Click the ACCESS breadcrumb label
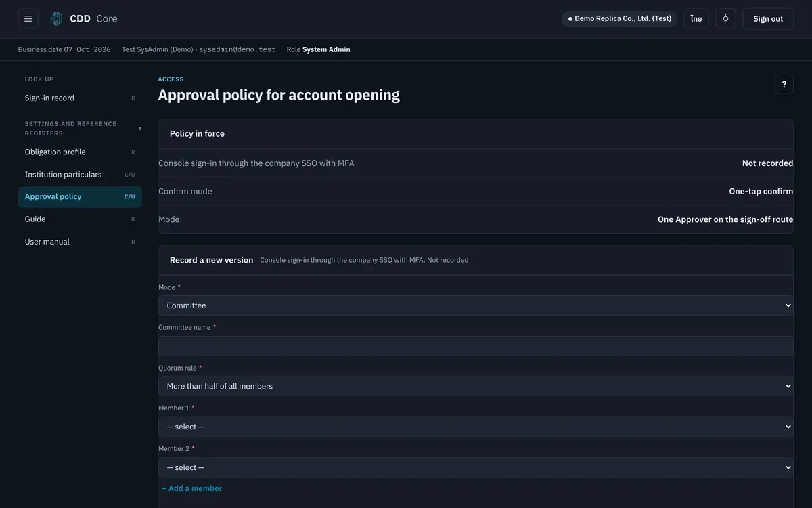 point(171,79)
